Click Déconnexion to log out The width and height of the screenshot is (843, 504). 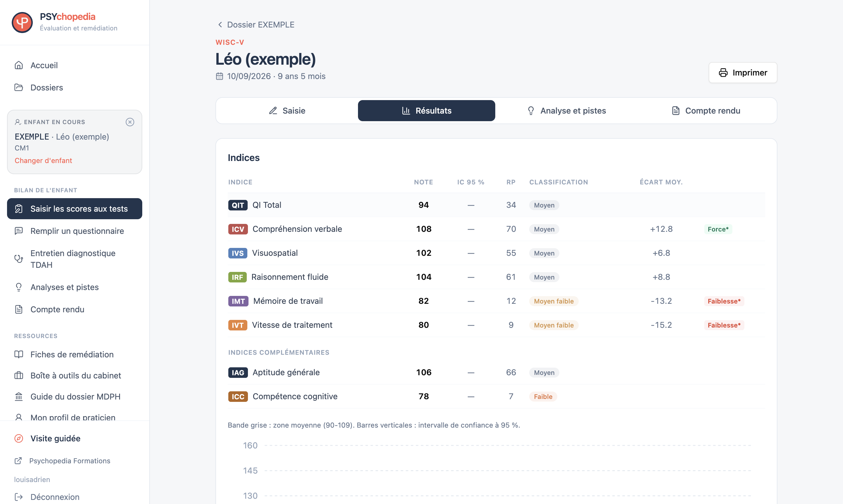coord(47,497)
